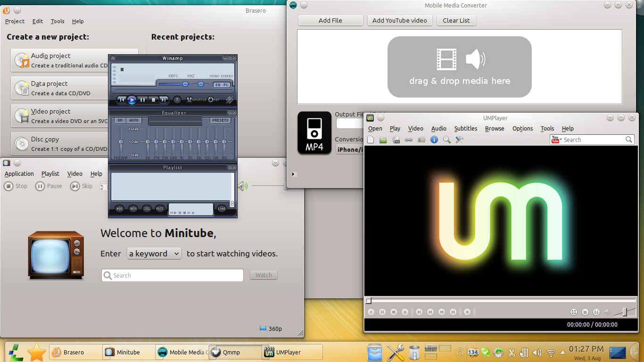Open a URL via UMPlayer's chain link icon
The height and width of the screenshot is (362, 644).
(x=409, y=140)
